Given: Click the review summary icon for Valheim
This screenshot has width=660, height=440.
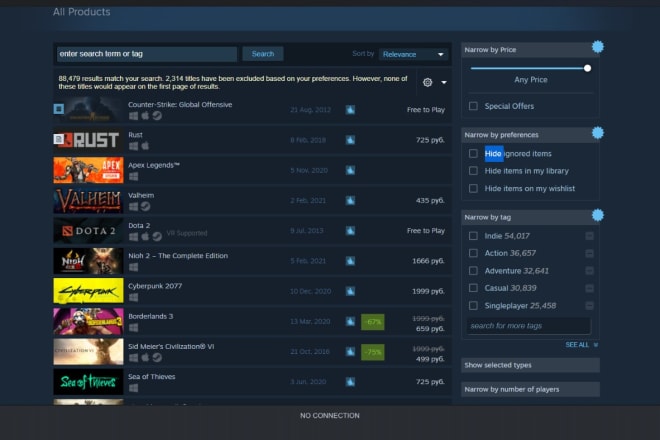Looking at the screenshot, I should tap(350, 200).
